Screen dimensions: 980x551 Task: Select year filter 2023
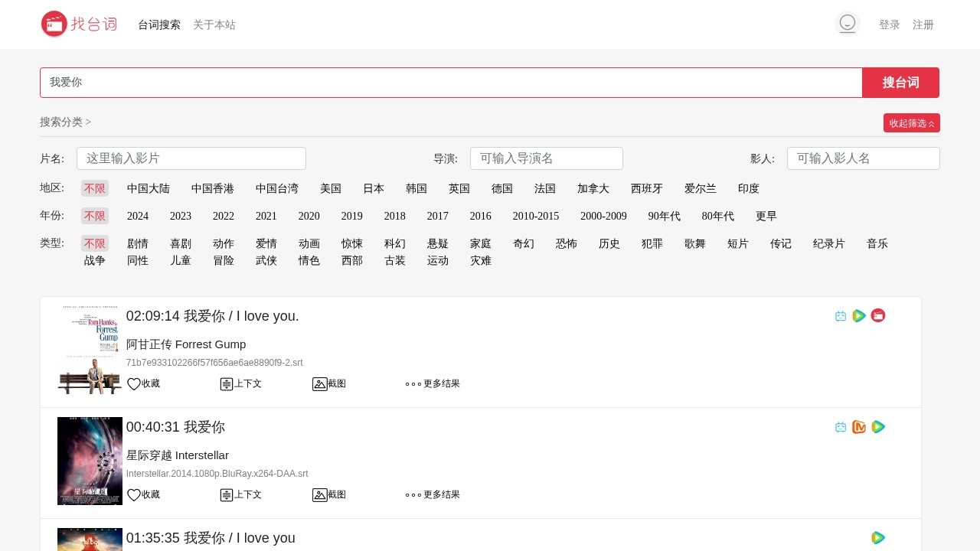pyautogui.click(x=181, y=216)
